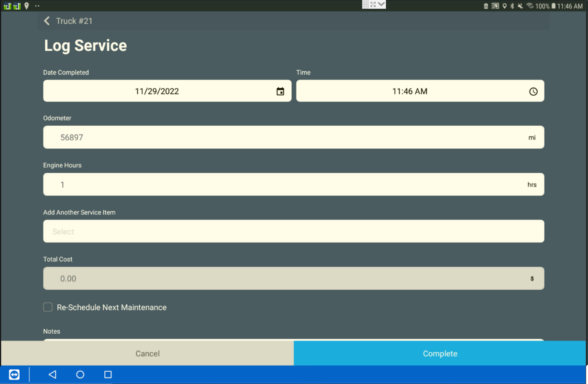Tap the screen cast icon in status bar
The height and width of the screenshot is (384, 588).
pyautogui.click(x=494, y=6)
